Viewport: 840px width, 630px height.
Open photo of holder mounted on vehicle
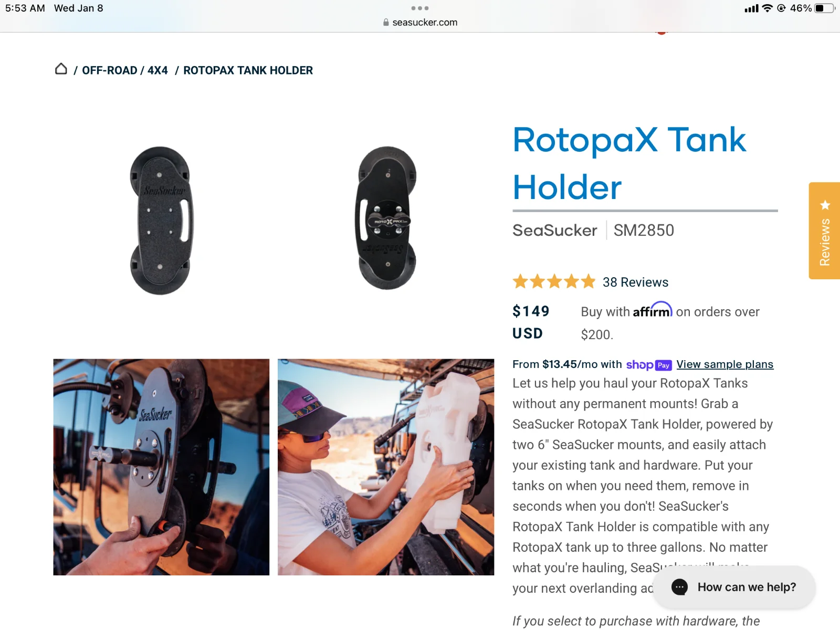161,467
